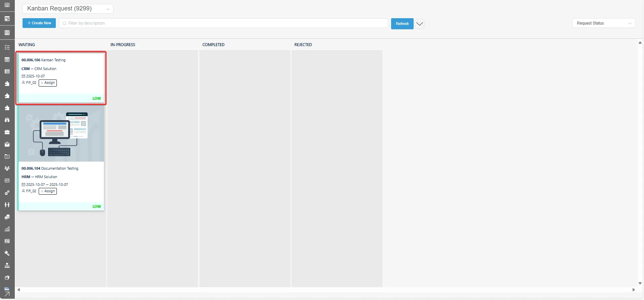The height and width of the screenshot is (300, 644).
Task: Click the REJECTED column header
Action: pos(303,45)
